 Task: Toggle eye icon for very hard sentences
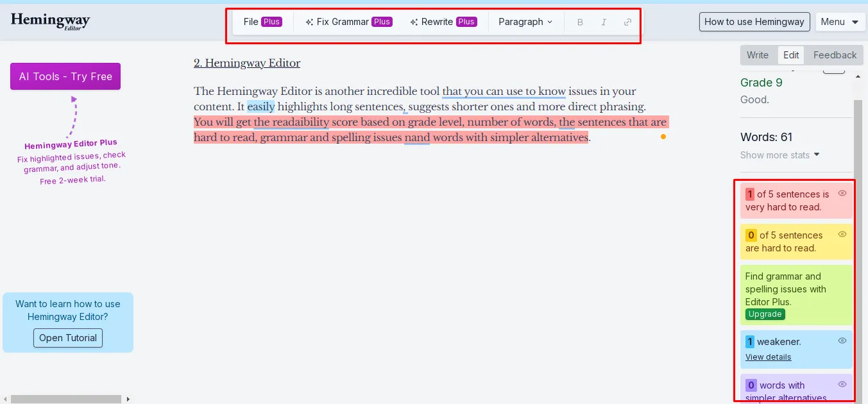point(842,193)
